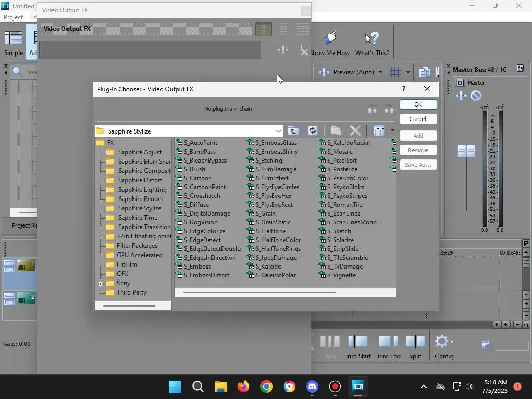Image resolution: width=532 pixels, height=399 pixels.
Task: Select the GPU Accelerated folder
Action: [x=139, y=255]
